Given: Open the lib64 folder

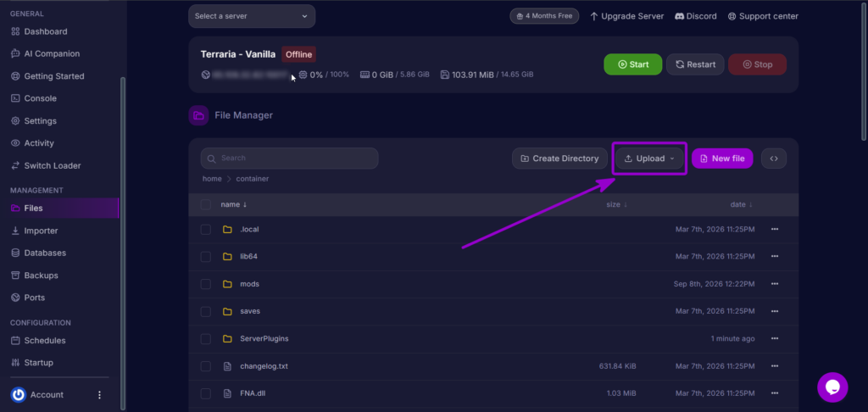Looking at the screenshot, I should point(248,256).
